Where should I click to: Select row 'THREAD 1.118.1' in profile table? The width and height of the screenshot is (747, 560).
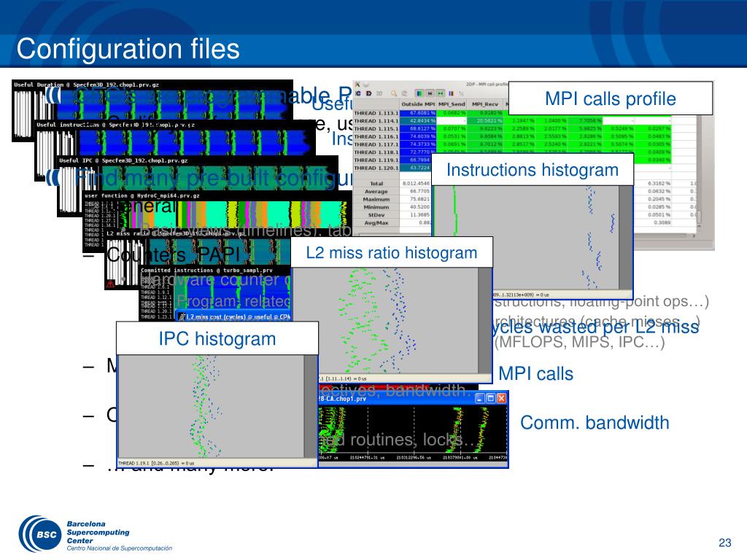click(x=376, y=152)
